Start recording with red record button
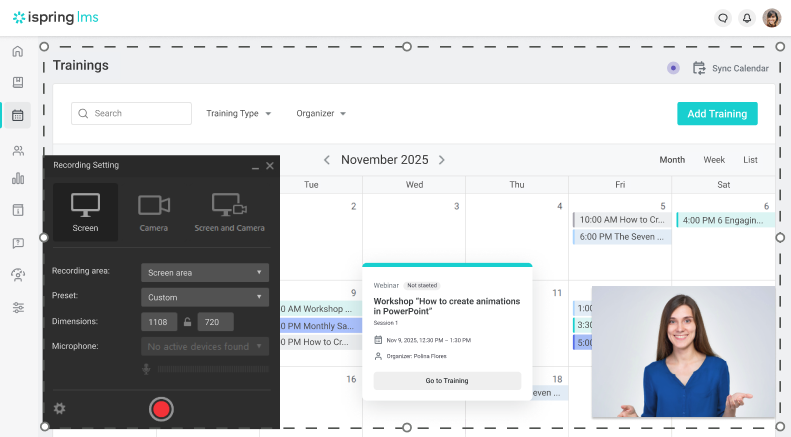Viewport: 791px width, 437px height. [x=161, y=409]
